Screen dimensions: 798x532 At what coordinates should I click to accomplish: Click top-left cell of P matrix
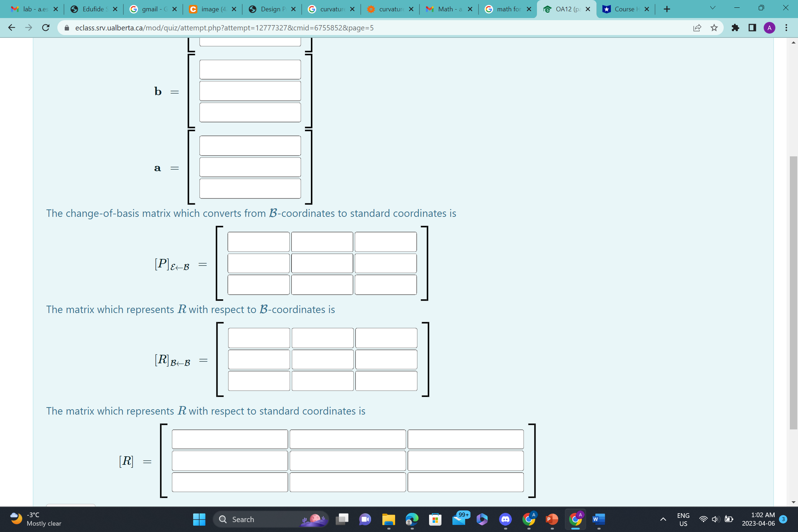[x=258, y=242]
